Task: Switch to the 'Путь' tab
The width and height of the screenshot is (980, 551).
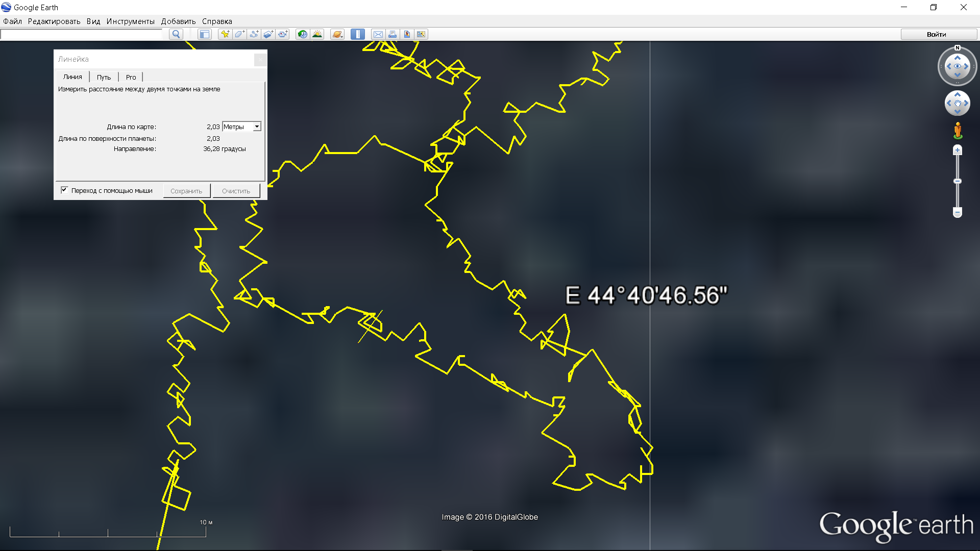Action: 104,77
